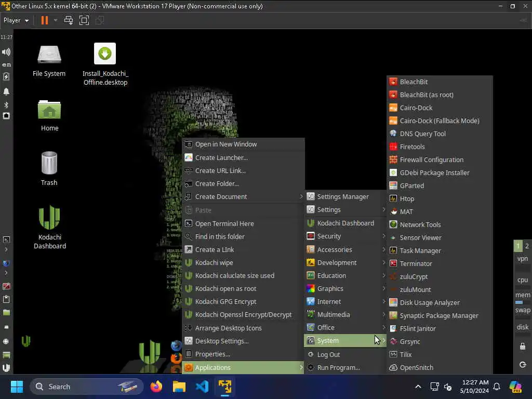Expand the Settings submenu
Screen dimensions: 532x399
point(345,210)
